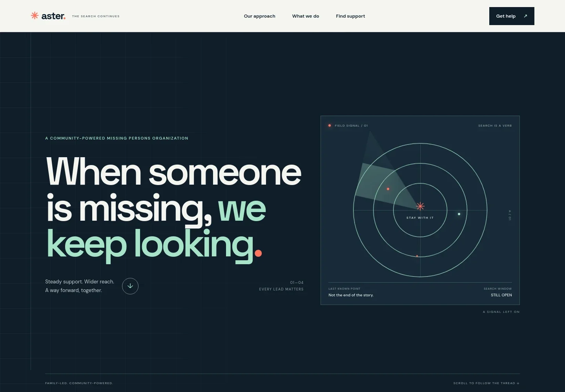565x392 pixels.
Task: Click the 'STAY WITH IT' radar label
Action: click(x=420, y=218)
